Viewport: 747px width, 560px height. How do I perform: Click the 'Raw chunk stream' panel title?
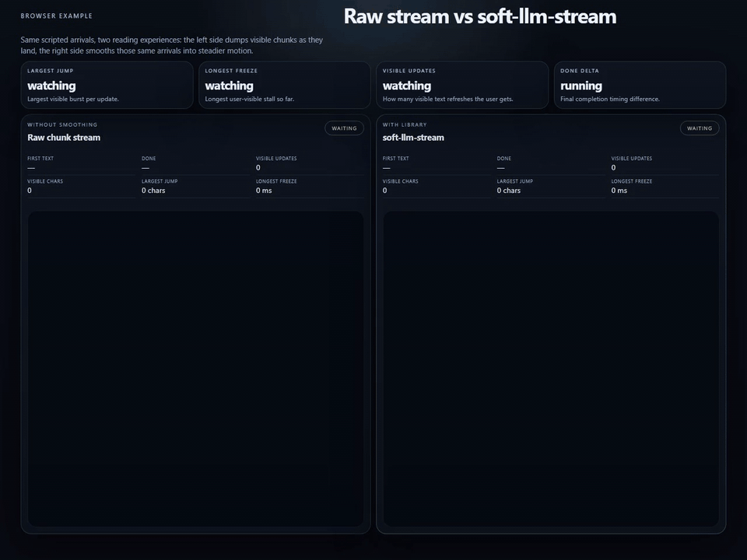click(x=64, y=138)
